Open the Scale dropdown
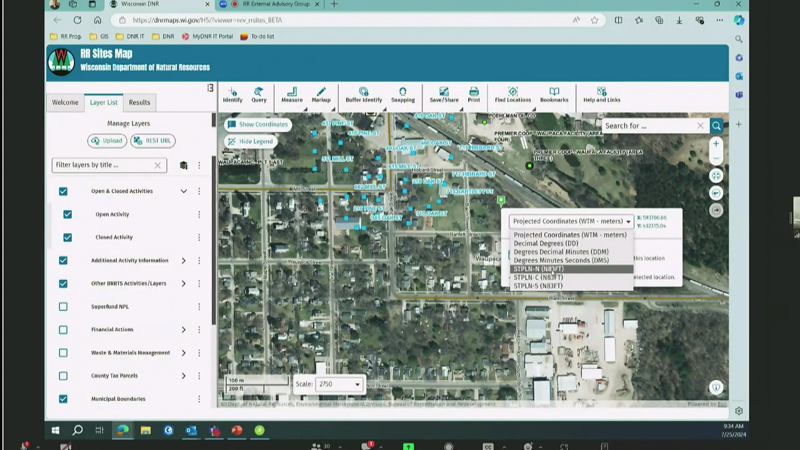 [x=339, y=384]
